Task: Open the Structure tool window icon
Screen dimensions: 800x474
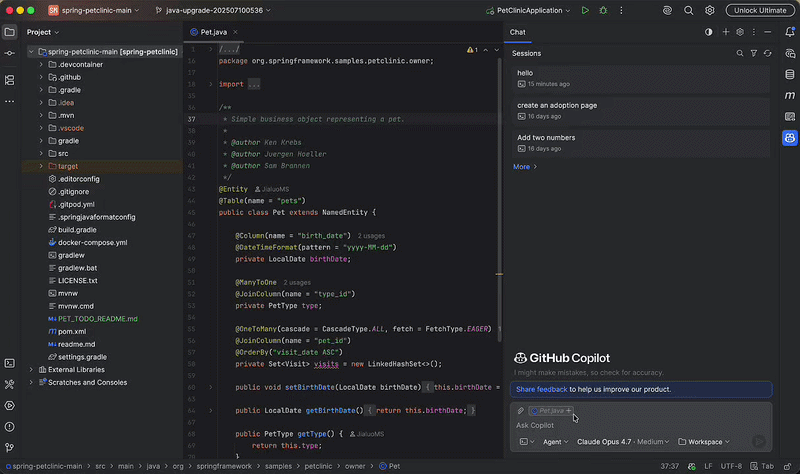Action: click(x=10, y=80)
